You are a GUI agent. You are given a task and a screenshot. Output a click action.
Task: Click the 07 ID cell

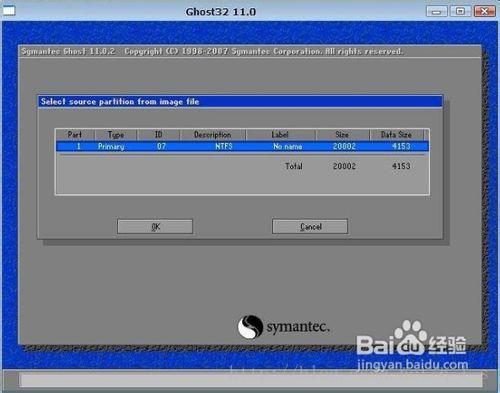click(161, 146)
